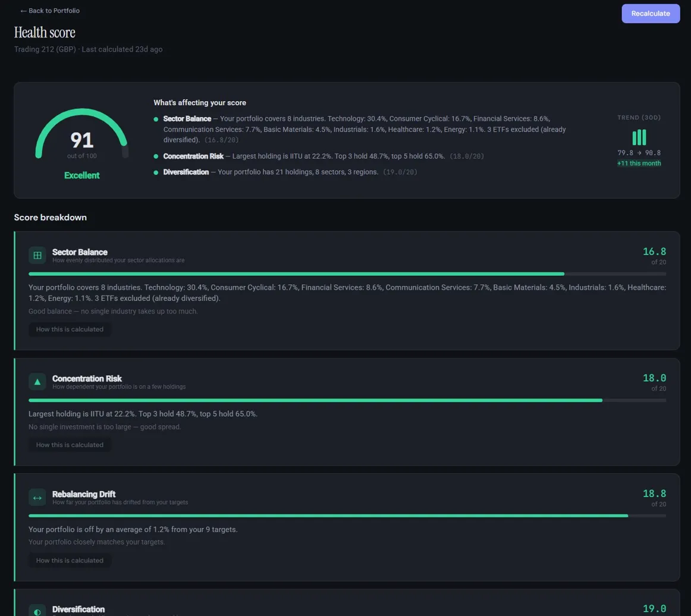The height and width of the screenshot is (616, 691).
Task: Click the Rebalancing Drift progress bar
Action: [347, 516]
